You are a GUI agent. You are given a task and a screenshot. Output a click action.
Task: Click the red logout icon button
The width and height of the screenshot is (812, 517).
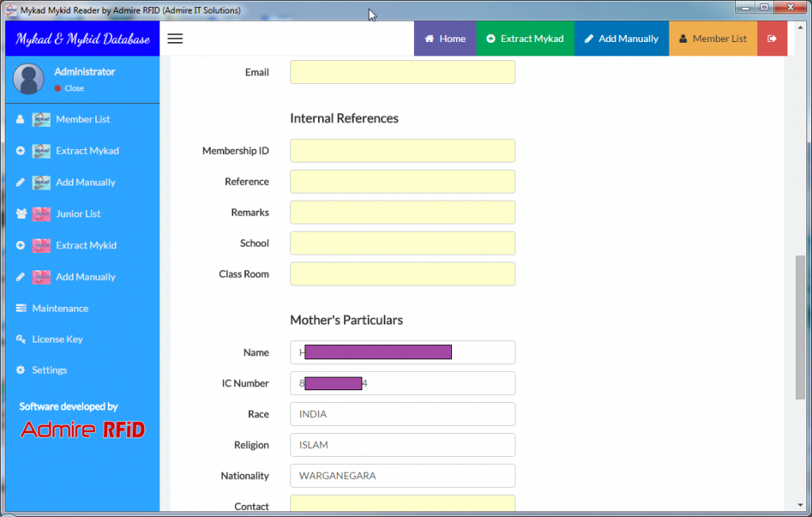(x=772, y=39)
